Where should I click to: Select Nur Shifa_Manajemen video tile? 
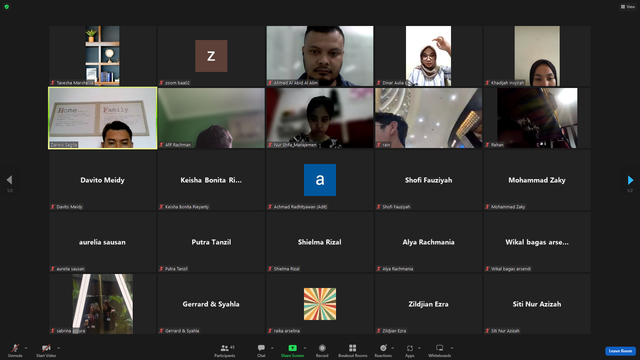(x=320, y=118)
